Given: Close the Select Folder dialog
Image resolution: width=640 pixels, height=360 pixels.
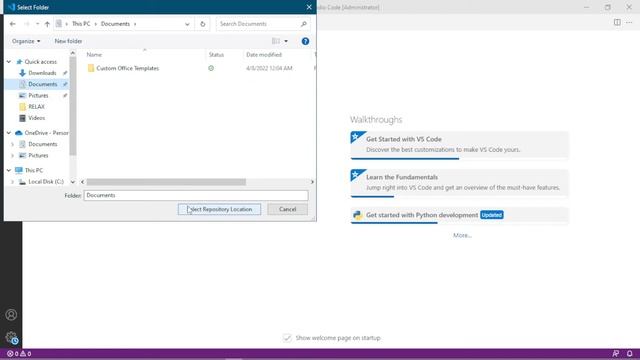Looking at the screenshot, I should point(309,7).
